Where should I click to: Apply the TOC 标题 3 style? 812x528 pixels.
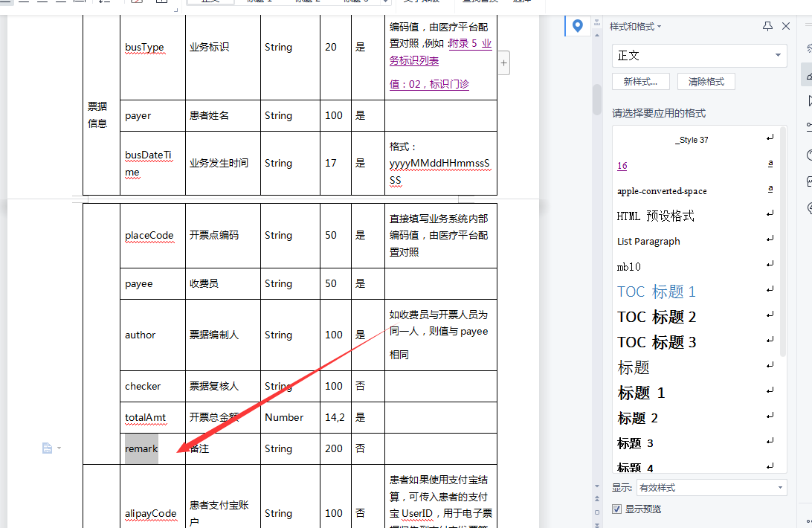(695, 343)
